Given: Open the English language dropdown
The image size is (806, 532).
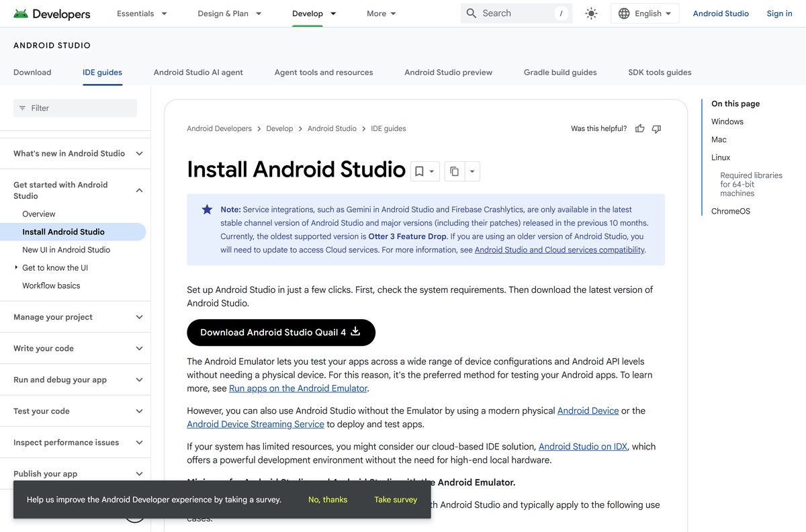Looking at the screenshot, I should (x=645, y=13).
